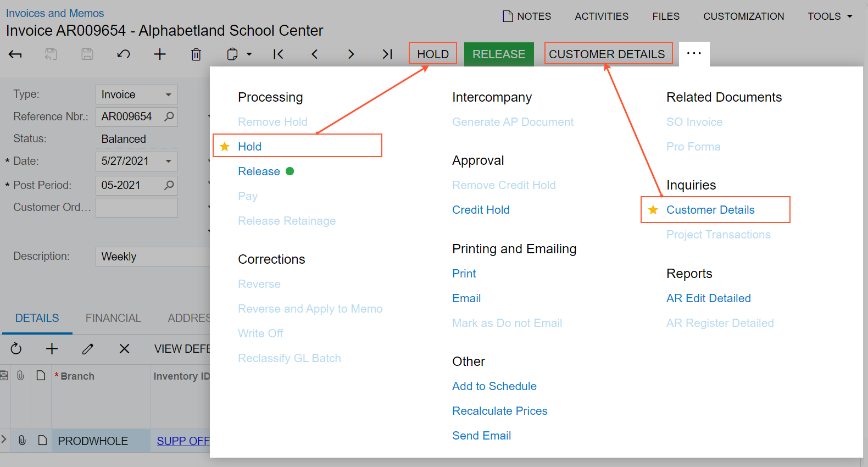This screenshot has height=467, width=868.
Task: Add a new invoice record with plus
Action: 160,54
